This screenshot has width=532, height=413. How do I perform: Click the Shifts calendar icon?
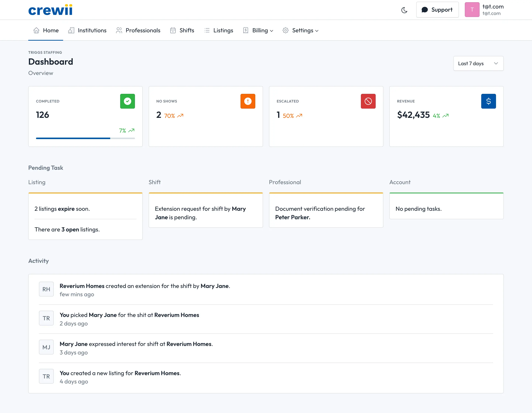[x=173, y=30]
